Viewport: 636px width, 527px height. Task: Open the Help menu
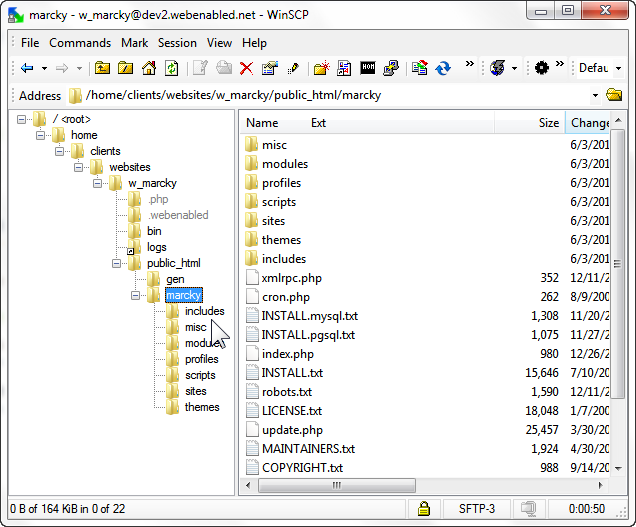[254, 43]
